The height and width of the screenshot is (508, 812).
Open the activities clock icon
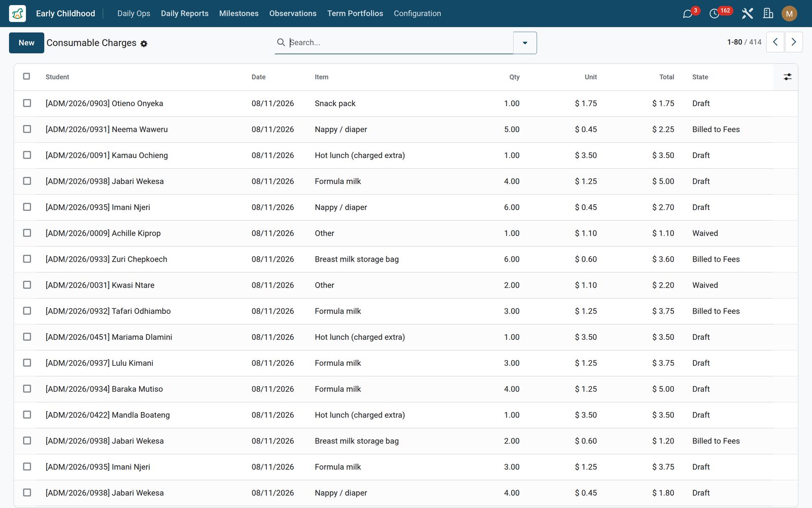tap(714, 14)
